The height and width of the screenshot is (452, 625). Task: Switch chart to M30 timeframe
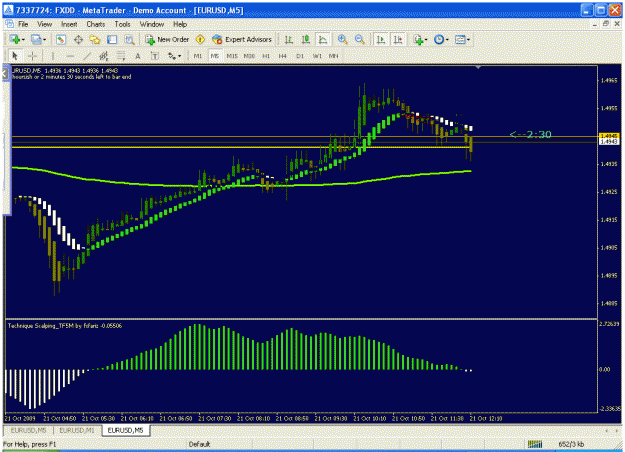[x=249, y=56]
